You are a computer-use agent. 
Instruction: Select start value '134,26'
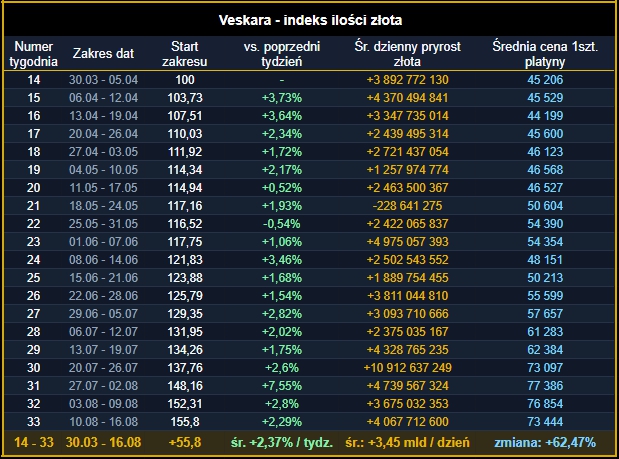185,350
